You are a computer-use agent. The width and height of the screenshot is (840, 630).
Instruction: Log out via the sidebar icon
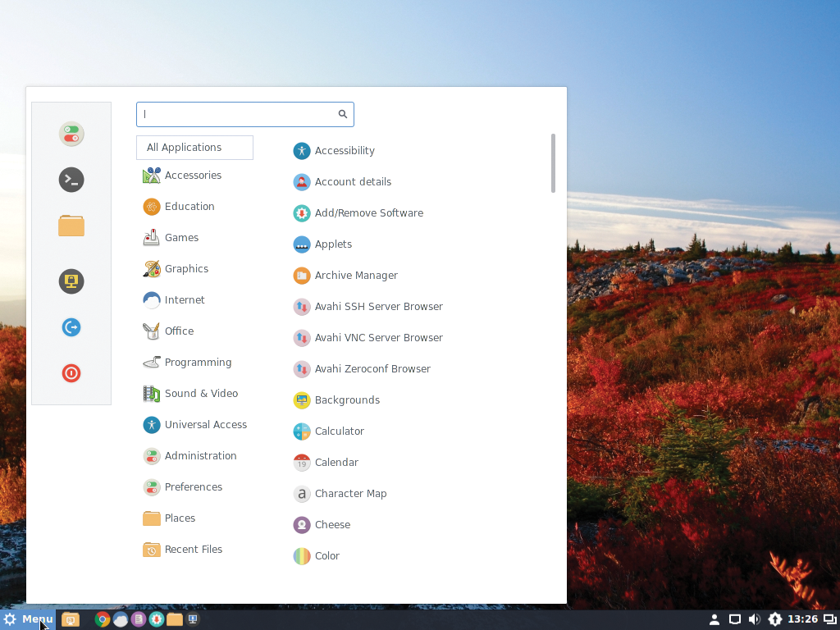click(x=71, y=327)
